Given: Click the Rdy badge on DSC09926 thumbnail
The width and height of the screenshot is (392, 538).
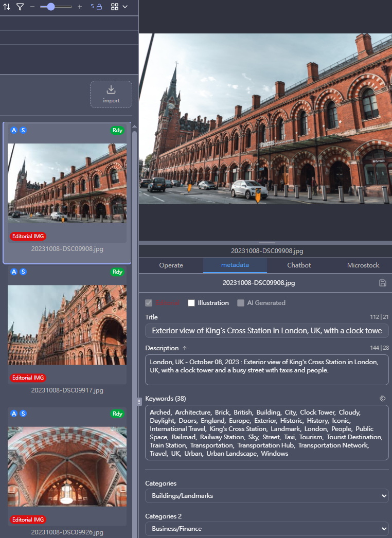Looking at the screenshot, I should pyautogui.click(x=117, y=414).
